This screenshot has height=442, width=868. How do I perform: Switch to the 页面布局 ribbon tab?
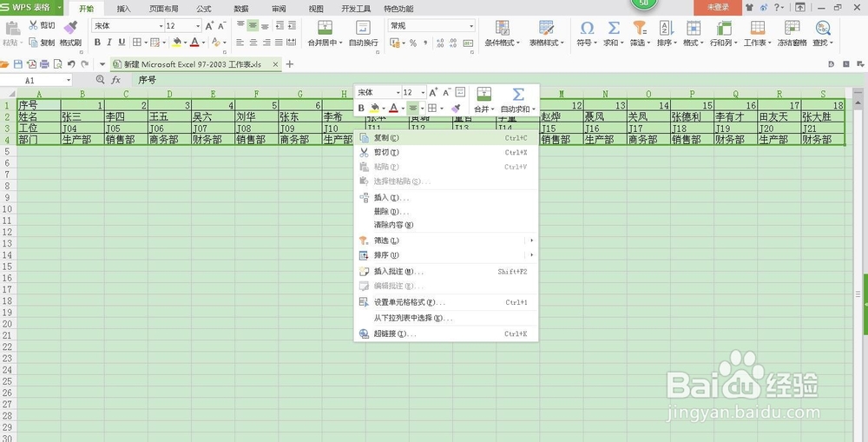164,9
